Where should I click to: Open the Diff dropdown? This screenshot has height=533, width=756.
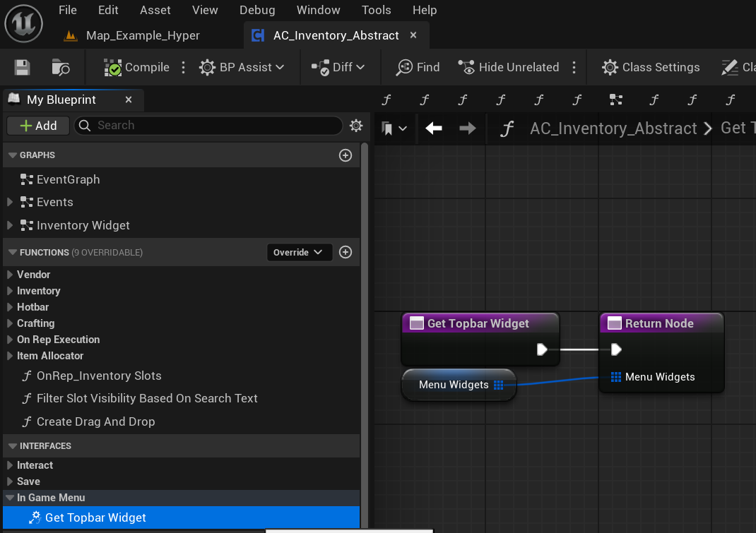(x=338, y=67)
